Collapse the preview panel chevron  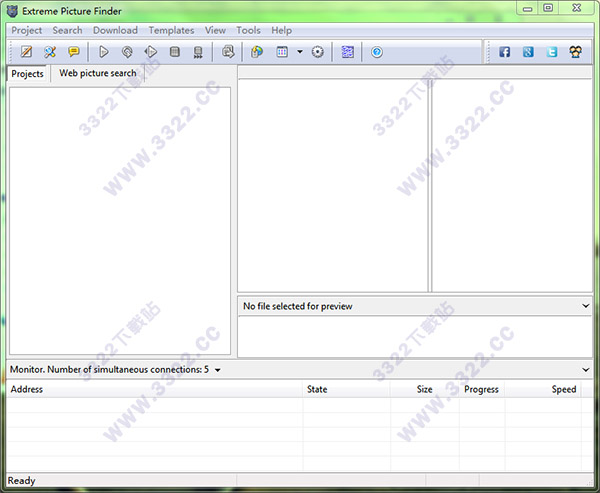tap(585, 306)
